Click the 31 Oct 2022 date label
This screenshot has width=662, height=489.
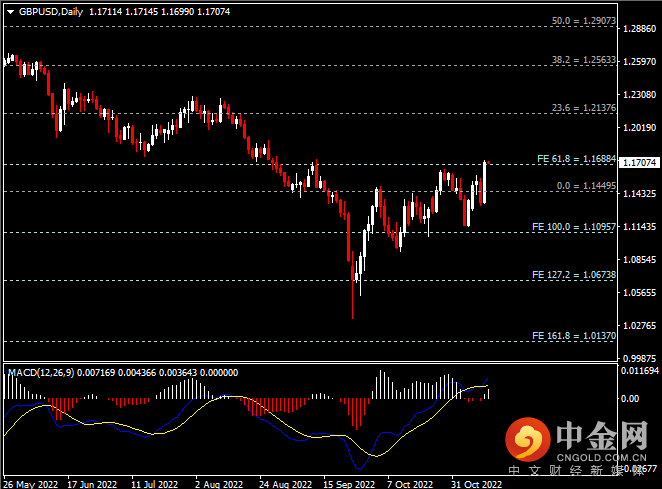point(476,484)
